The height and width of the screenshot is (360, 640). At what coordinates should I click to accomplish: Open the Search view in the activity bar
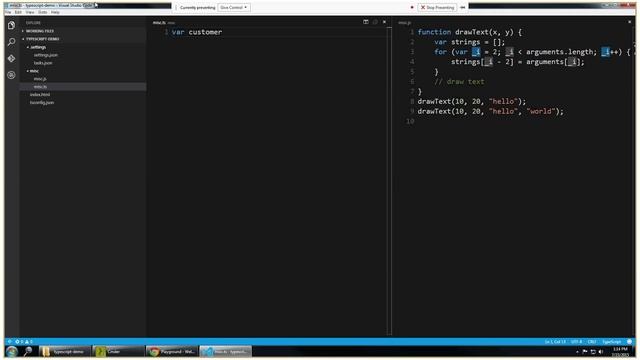coord(11,42)
